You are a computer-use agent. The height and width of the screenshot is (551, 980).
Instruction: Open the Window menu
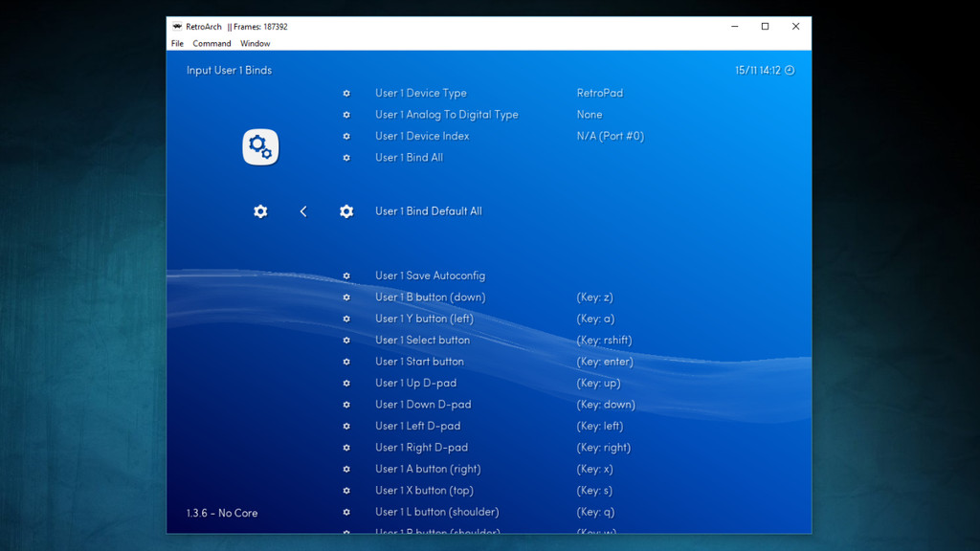click(255, 44)
